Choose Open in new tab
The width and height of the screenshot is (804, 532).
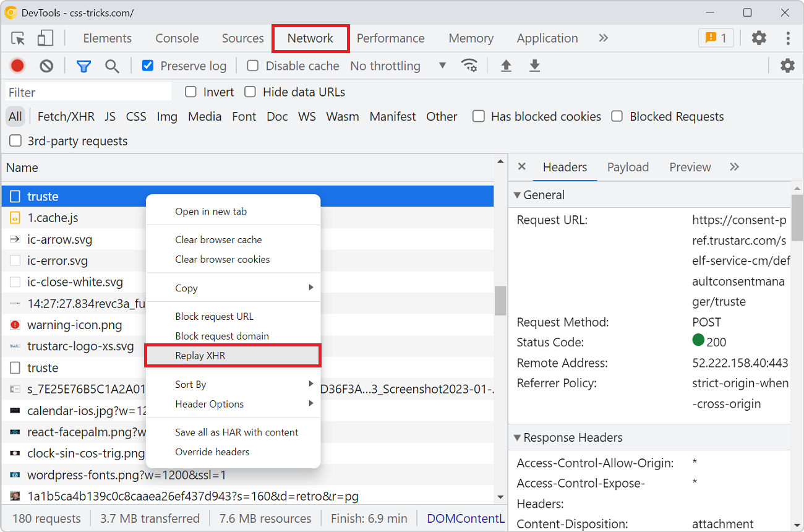[233, 212]
